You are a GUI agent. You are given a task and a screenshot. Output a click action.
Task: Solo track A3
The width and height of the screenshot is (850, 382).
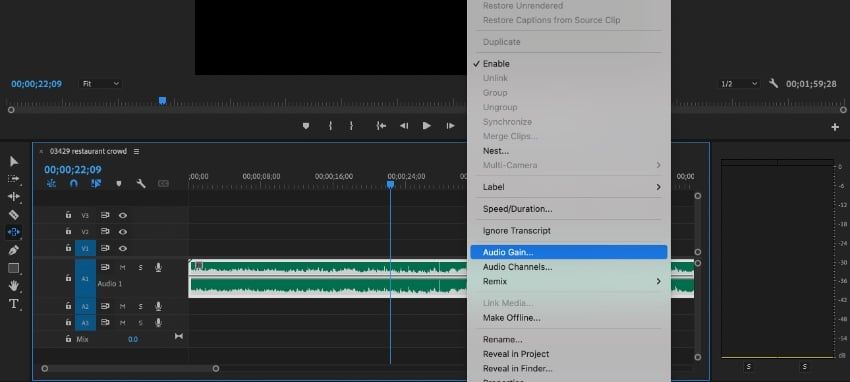point(140,322)
